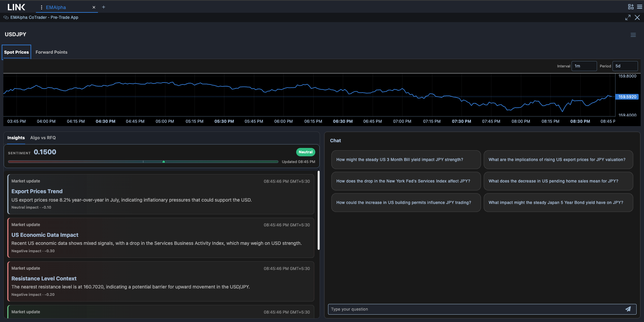Screen dimensions: 644x322
Task: Click the Chat panel heading
Action: tap(335, 141)
